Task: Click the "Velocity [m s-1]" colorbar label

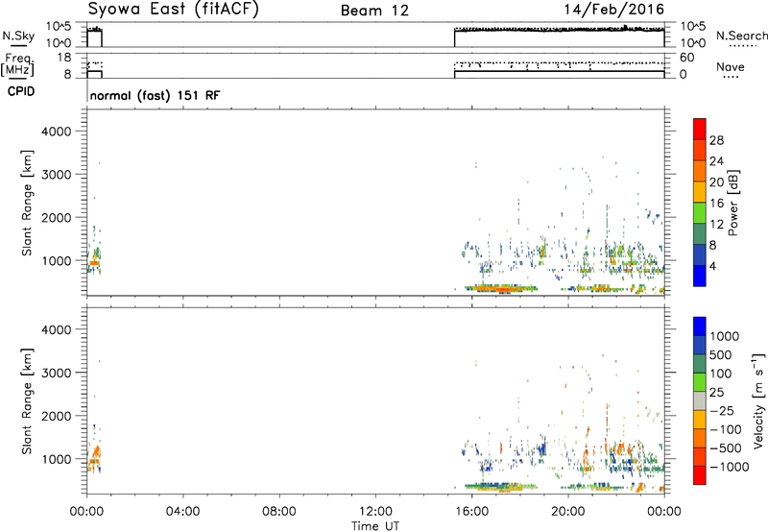Action: point(758,400)
